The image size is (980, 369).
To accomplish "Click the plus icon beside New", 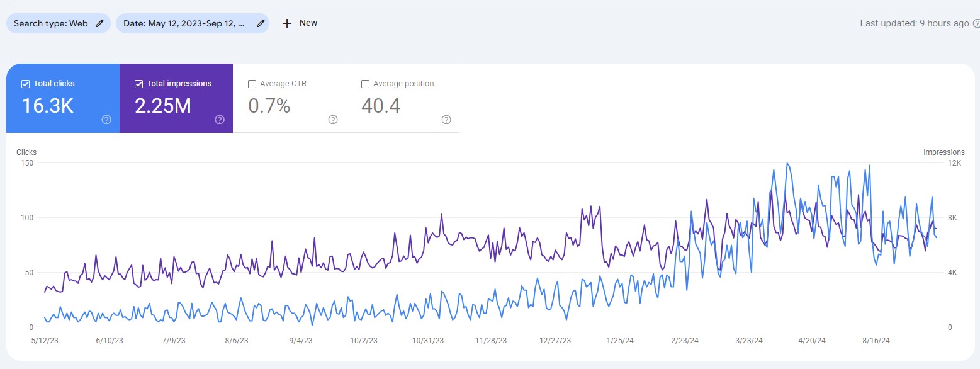I will pos(287,23).
